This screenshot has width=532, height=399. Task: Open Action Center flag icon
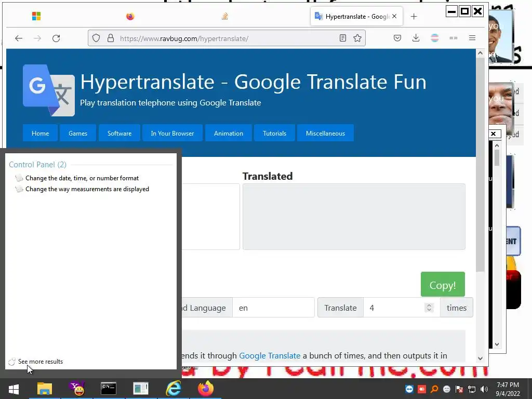459,389
